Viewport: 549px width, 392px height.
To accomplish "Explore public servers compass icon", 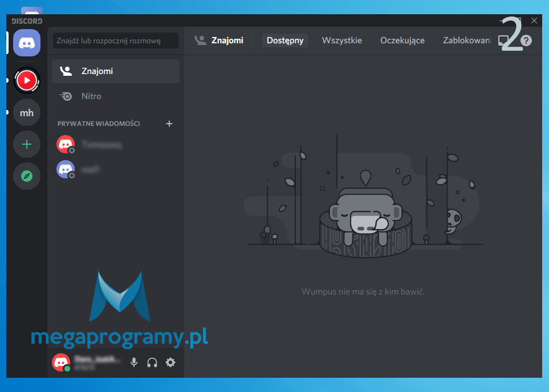I will [27, 176].
